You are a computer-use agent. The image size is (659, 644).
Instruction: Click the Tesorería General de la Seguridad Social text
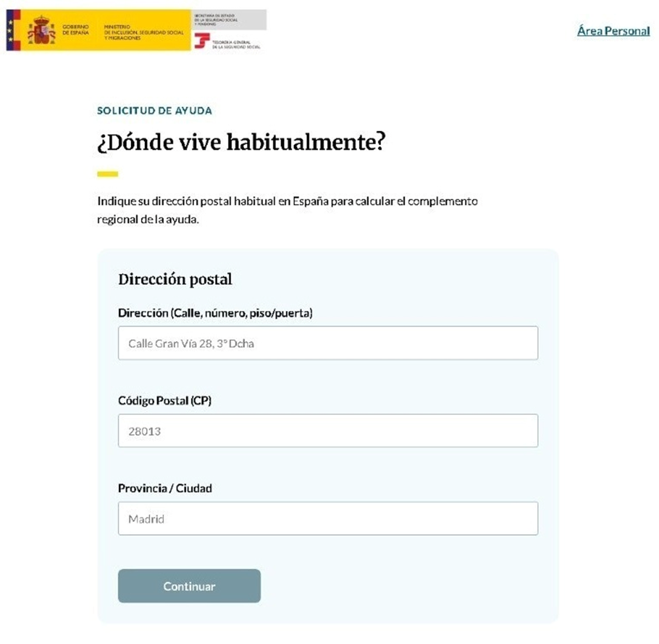(x=236, y=45)
